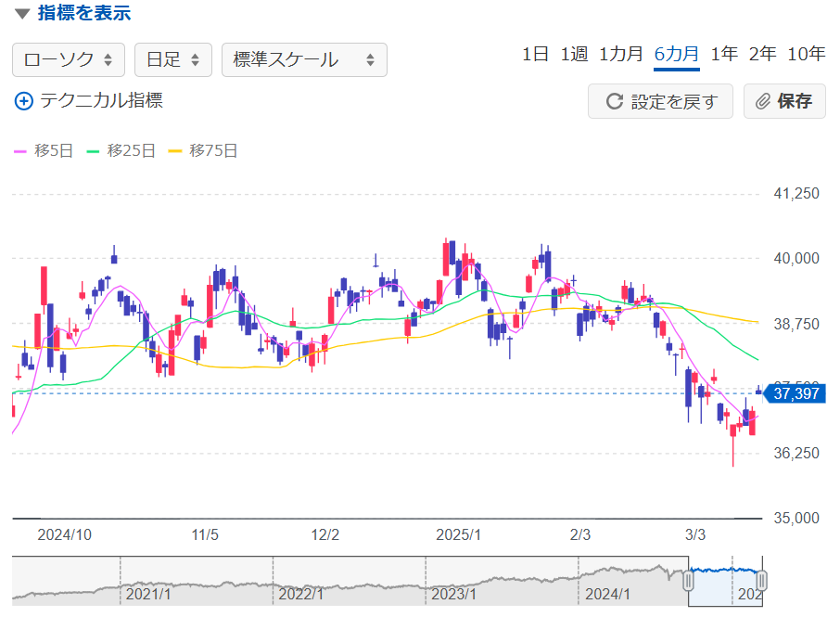Open the 標準スケール scale dropdown
This screenshot has height=617, width=840.
pyautogui.click(x=304, y=59)
